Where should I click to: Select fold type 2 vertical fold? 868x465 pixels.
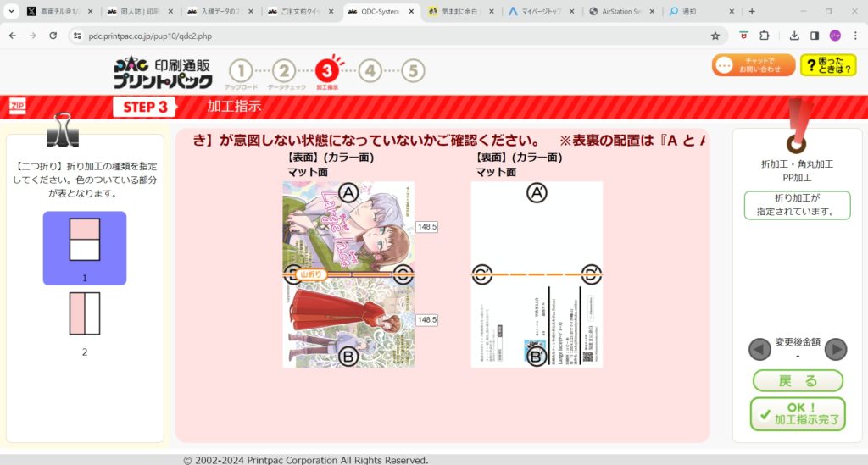point(85,313)
